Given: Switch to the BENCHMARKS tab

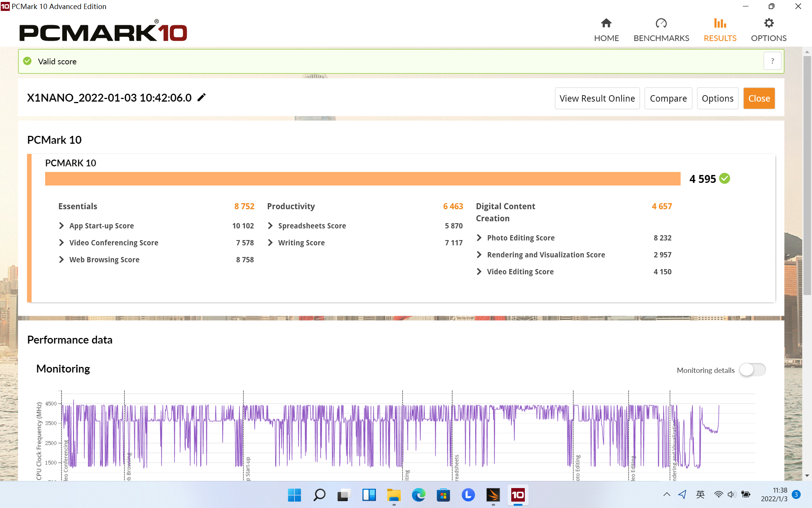Looking at the screenshot, I should coord(661,30).
